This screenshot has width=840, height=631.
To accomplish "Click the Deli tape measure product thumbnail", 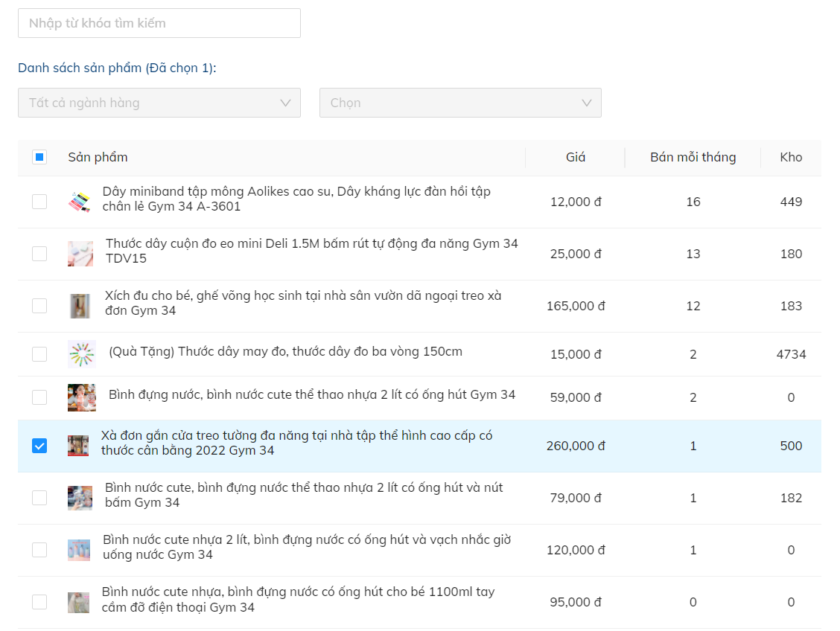I will (x=80, y=254).
